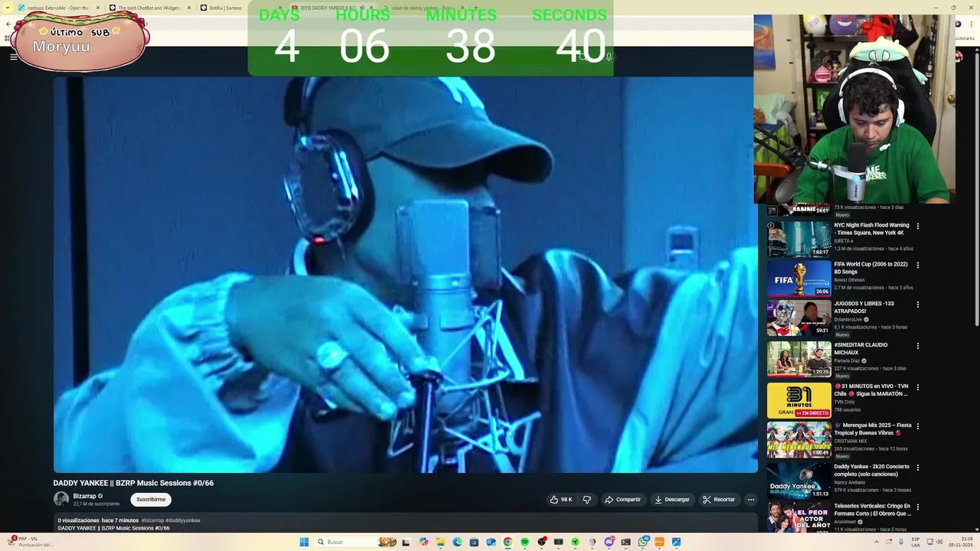980x551 pixels.
Task: Open Copilot from the taskbar
Action: pyautogui.click(x=423, y=542)
